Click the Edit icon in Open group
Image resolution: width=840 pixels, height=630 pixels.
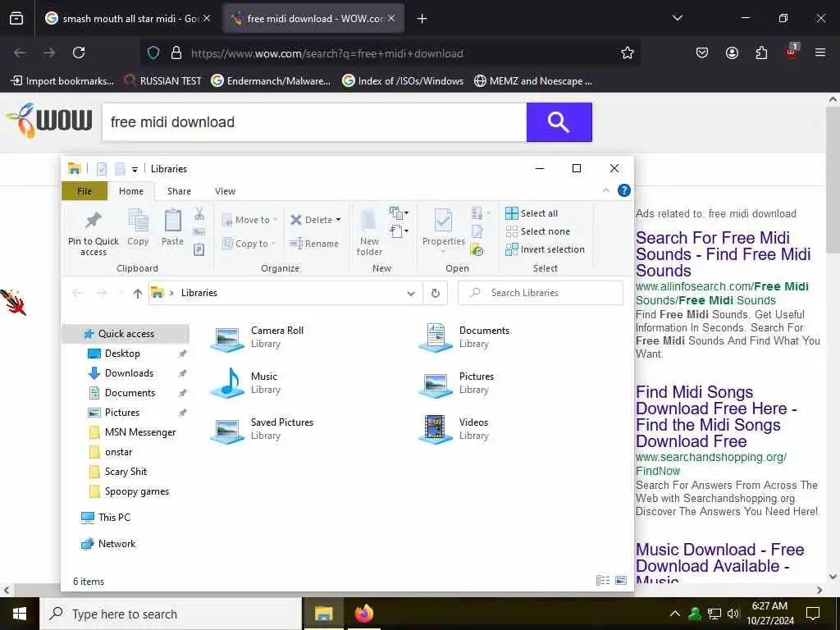pos(477,232)
